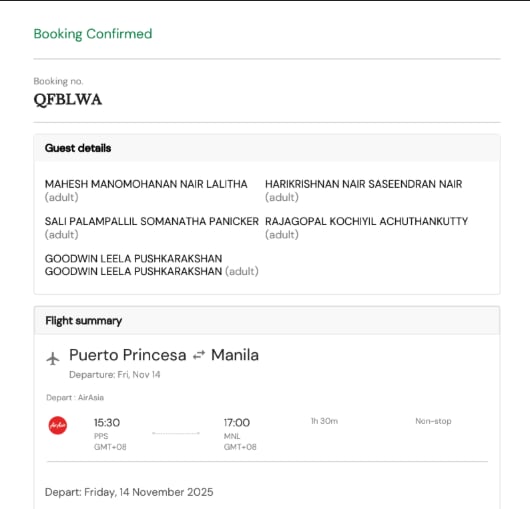This screenshot has width=530, height=509.
Task: Click the Puerto Princesa origin title
Action: coord(128,355)
